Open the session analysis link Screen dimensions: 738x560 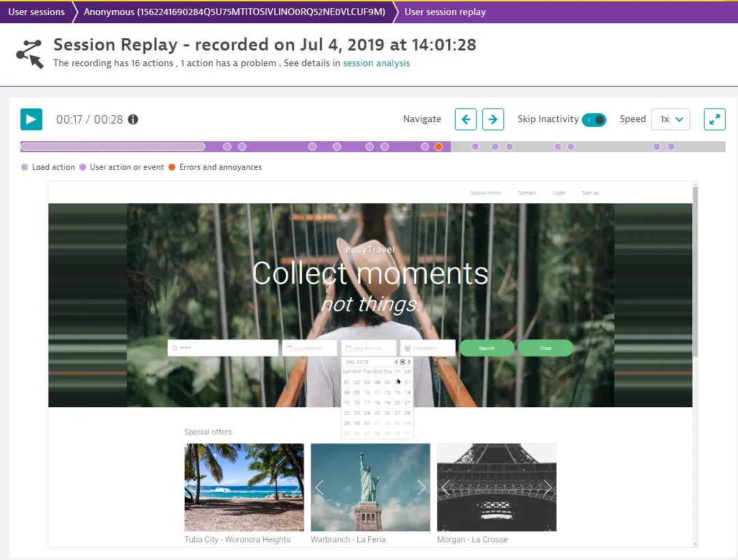pos(376,63)
